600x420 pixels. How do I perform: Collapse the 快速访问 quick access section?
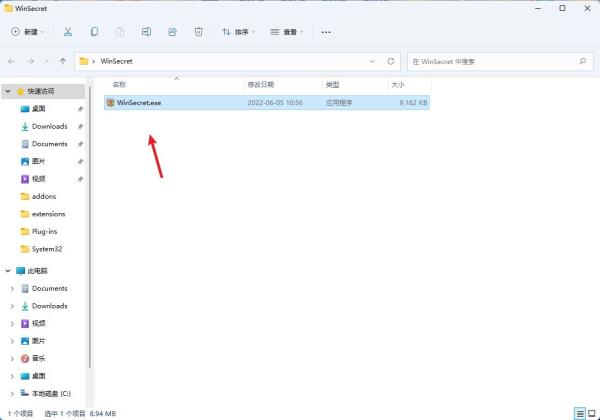point(7,91)
